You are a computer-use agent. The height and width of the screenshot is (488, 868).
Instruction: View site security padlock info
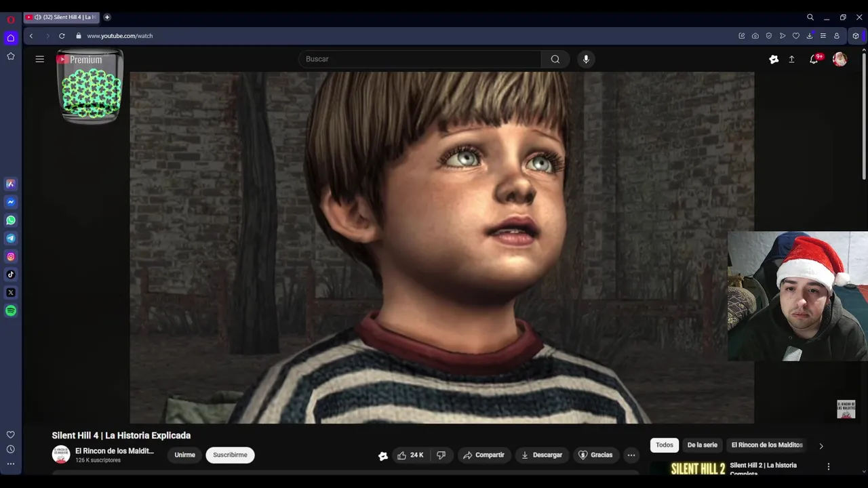click(x=79, y=36)
